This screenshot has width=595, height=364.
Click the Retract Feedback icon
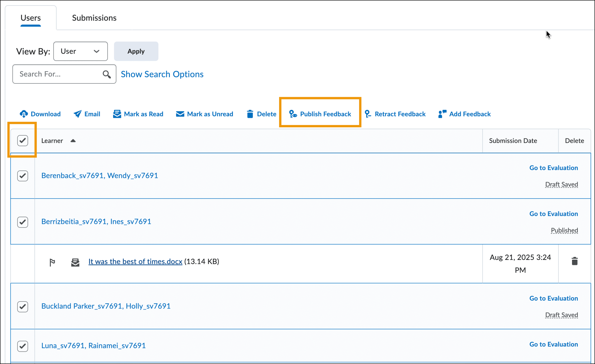(x=367, y=114)
